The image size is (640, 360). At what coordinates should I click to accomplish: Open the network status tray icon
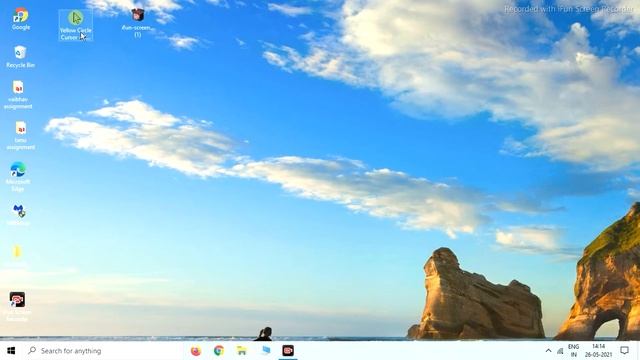pos(560,351)
